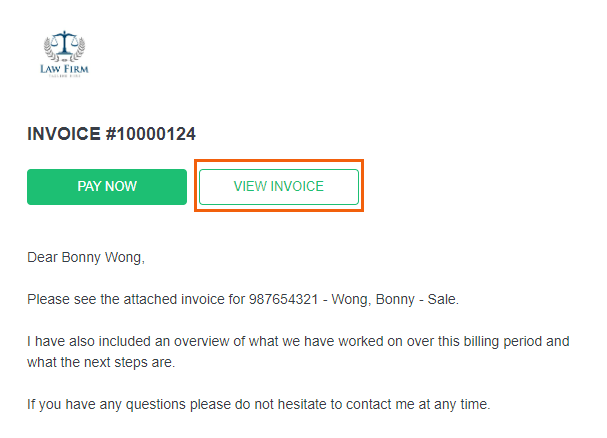
Task: Click the matter number 987654321
Action: pyautogui.click(x=283, y=299)
